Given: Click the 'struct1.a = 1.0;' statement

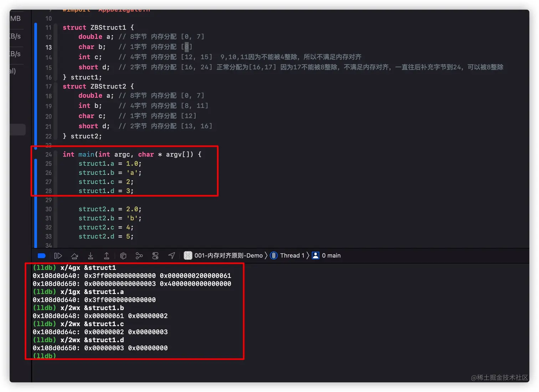Looking at the screenshot, I should coord(110,164).
